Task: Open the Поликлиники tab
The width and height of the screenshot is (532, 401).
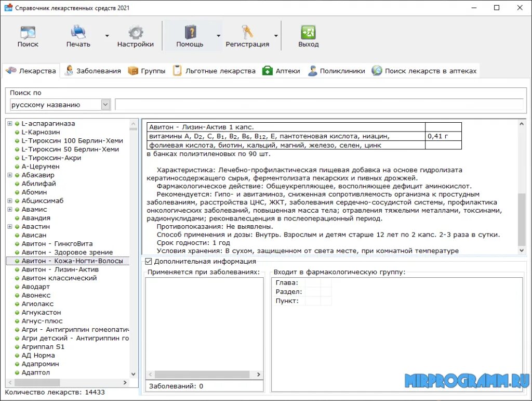Action: pyautogui.click(x=336, y=71)
